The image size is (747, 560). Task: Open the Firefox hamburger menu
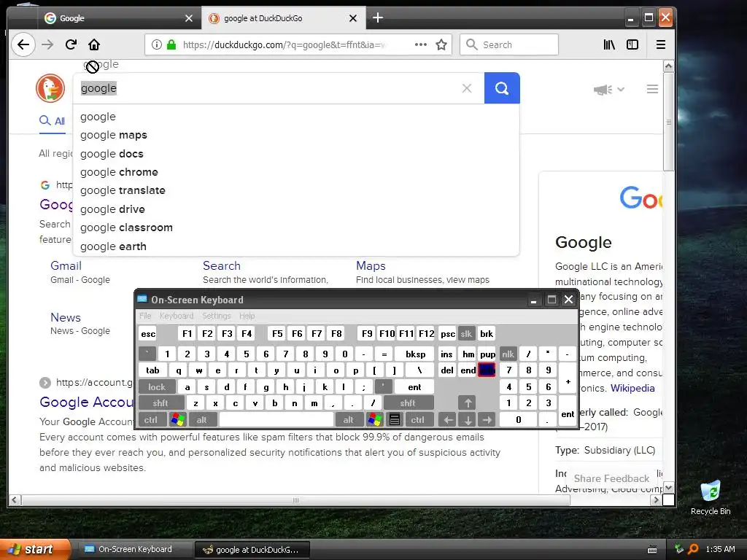661,44
